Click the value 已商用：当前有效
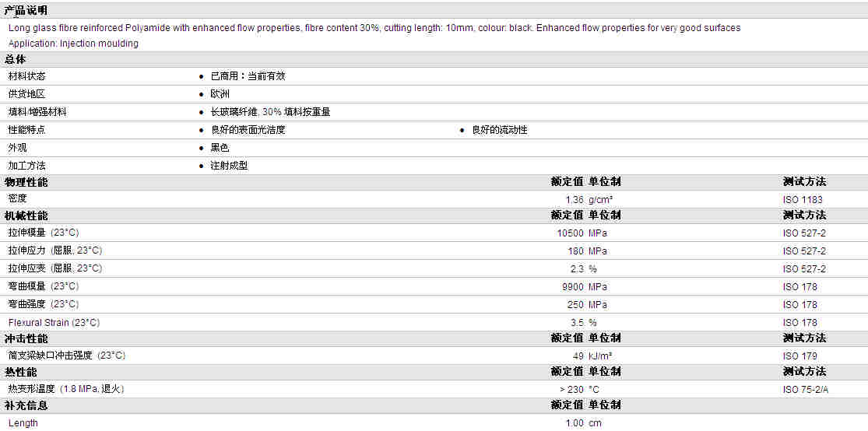Screen dimensions: 868x431 coord(248,76)
